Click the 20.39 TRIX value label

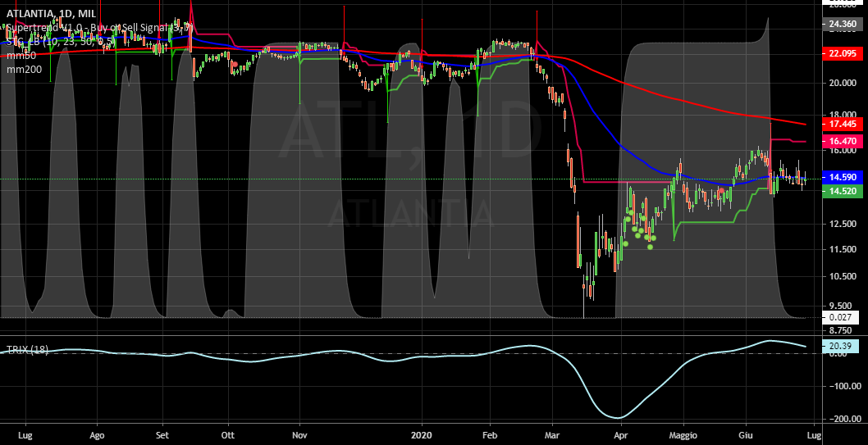pyautogui.click(x=841, y=346)
